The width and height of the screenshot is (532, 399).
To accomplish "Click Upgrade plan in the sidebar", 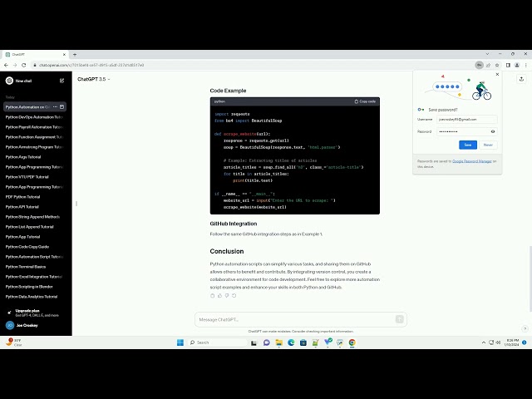I will tap(34, 313).
